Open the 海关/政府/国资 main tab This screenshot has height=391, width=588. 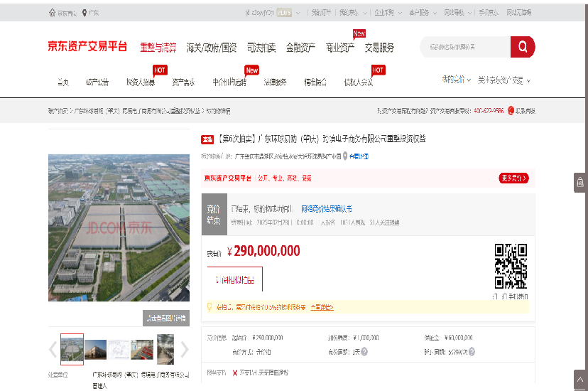click(212, 48)
